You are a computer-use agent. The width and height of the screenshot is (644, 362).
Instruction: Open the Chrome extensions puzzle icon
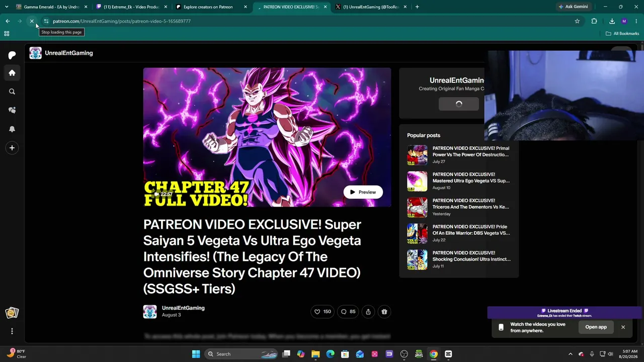coord(594,21)
